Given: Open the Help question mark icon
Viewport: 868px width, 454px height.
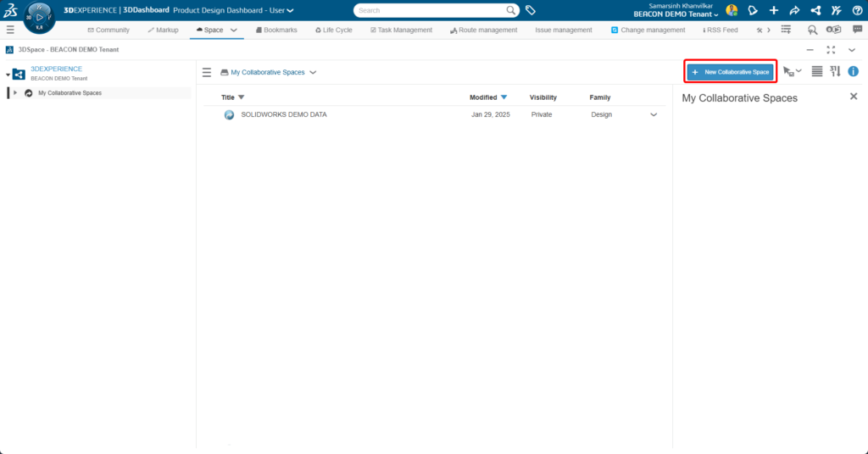Looking at the screenshot, I should click(x=857, y=10).
